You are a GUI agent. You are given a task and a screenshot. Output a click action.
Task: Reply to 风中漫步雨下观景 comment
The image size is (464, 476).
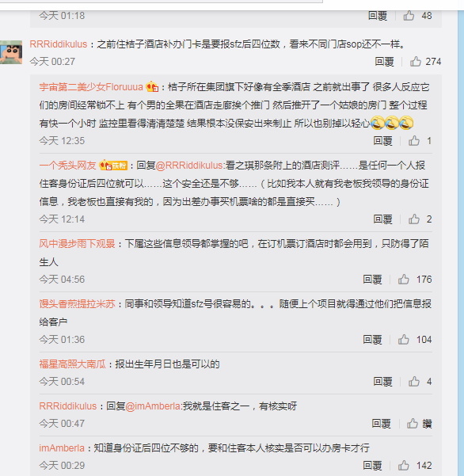372,279
